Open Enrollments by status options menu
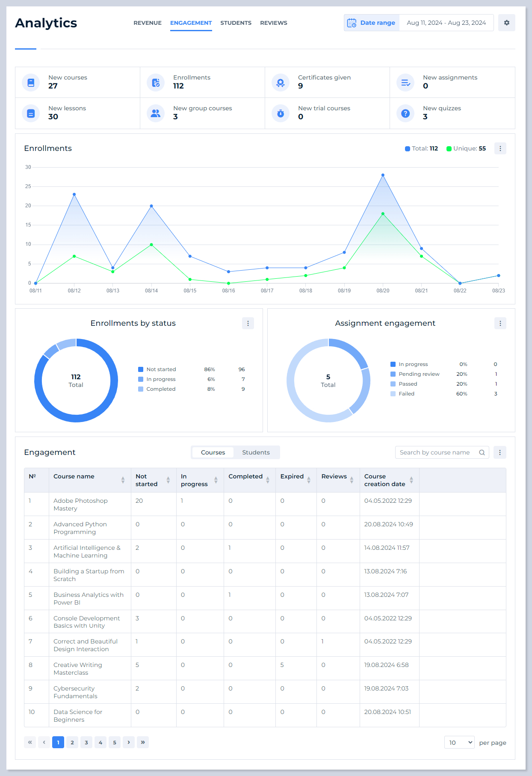Viewport: 532px width, 776px height. coord(248,323)
